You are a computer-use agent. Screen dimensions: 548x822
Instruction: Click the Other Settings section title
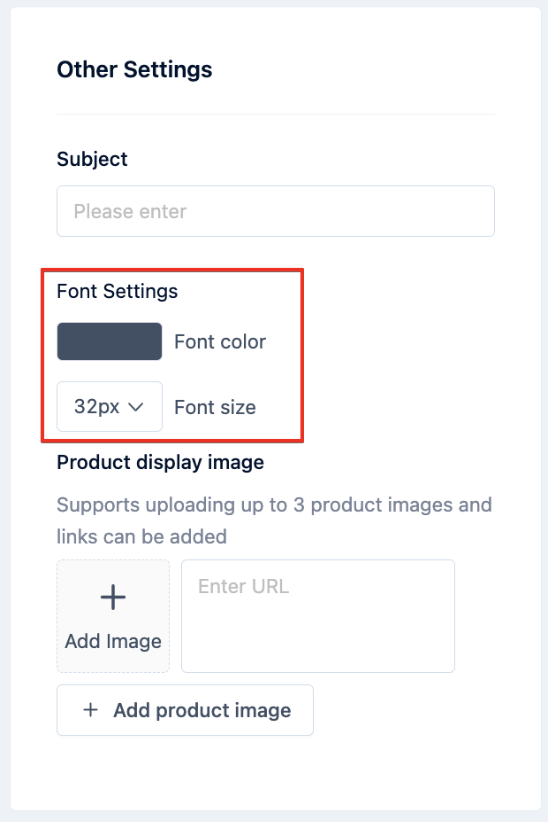point(134,70)
